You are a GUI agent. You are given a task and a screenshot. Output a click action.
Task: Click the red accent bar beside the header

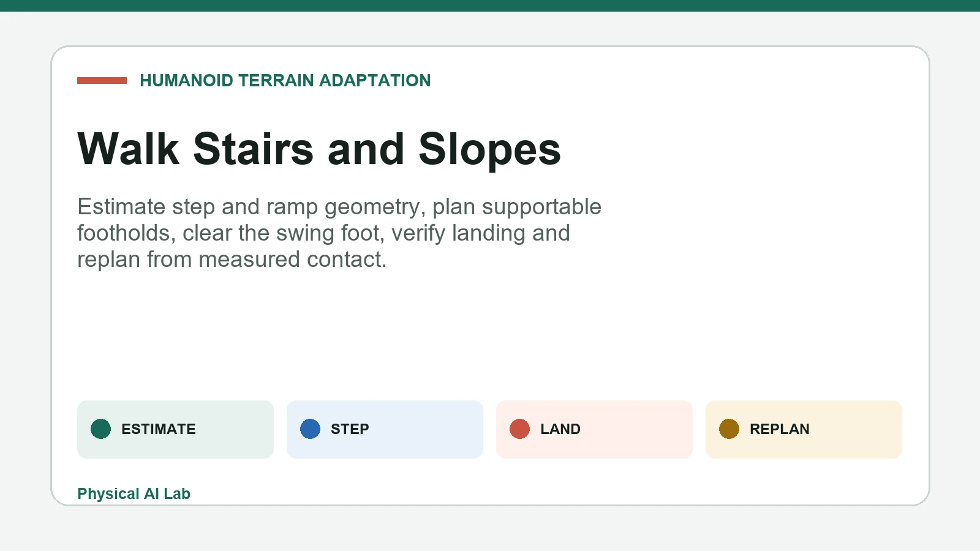(102, 80)
